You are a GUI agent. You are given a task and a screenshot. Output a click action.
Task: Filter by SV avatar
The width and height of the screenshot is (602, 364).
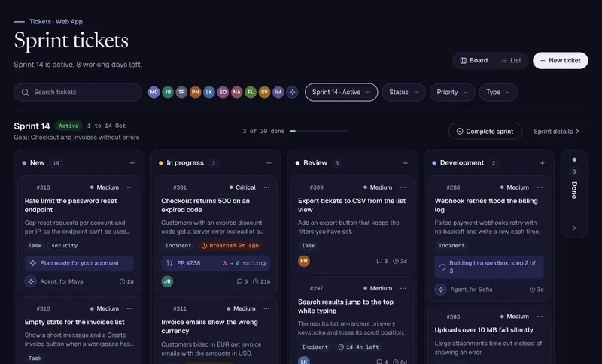point(265,92)
